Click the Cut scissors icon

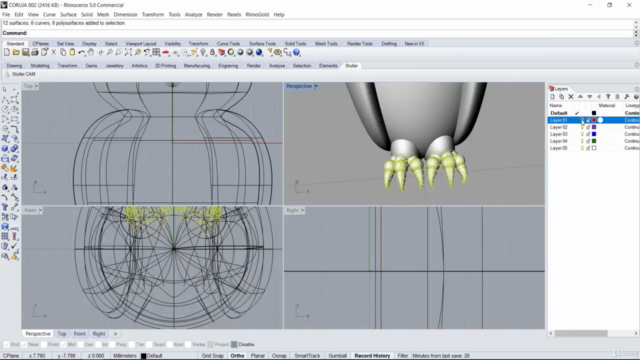tap(53, 52)
